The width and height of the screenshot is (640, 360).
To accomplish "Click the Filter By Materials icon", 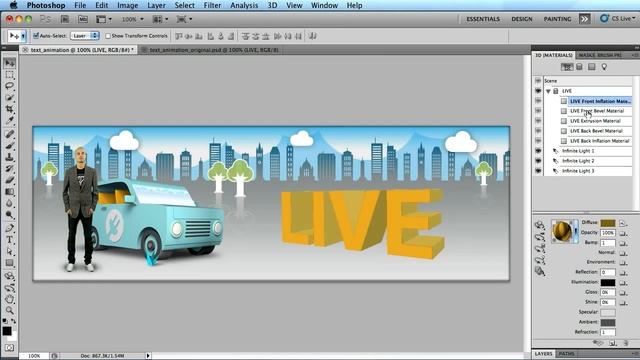I will point(591,67).
